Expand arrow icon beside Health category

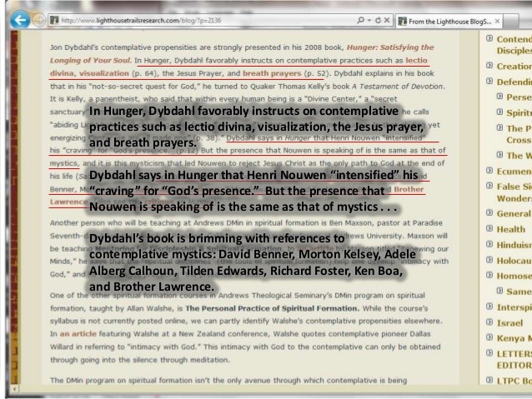(489, 228)
